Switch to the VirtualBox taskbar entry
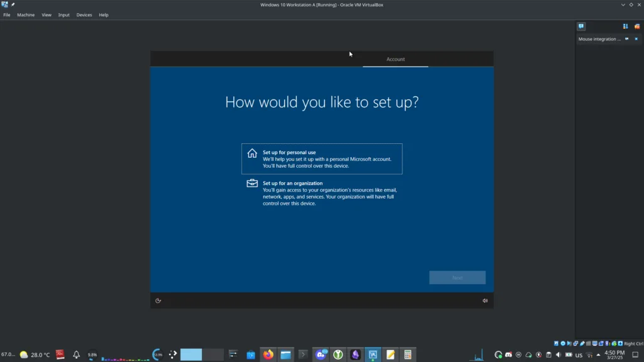 click(373, 354)
